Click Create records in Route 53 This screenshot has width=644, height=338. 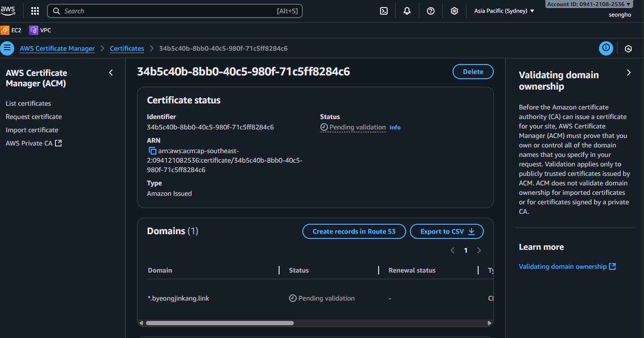354,231
